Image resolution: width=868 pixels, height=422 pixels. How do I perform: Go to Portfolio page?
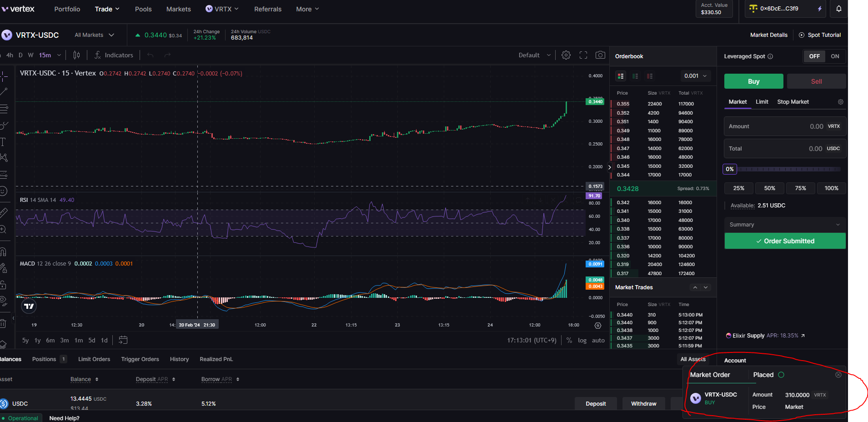click(67, 9)
